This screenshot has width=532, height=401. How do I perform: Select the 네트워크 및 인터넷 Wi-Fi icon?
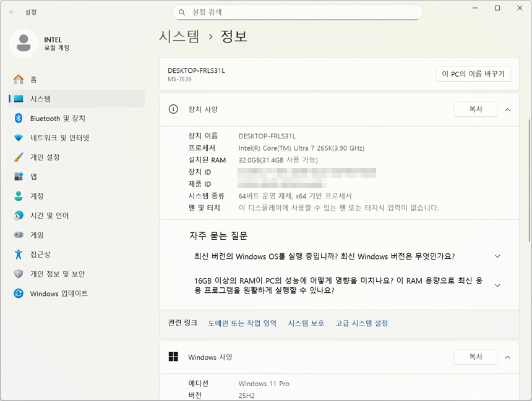point(19,138)
